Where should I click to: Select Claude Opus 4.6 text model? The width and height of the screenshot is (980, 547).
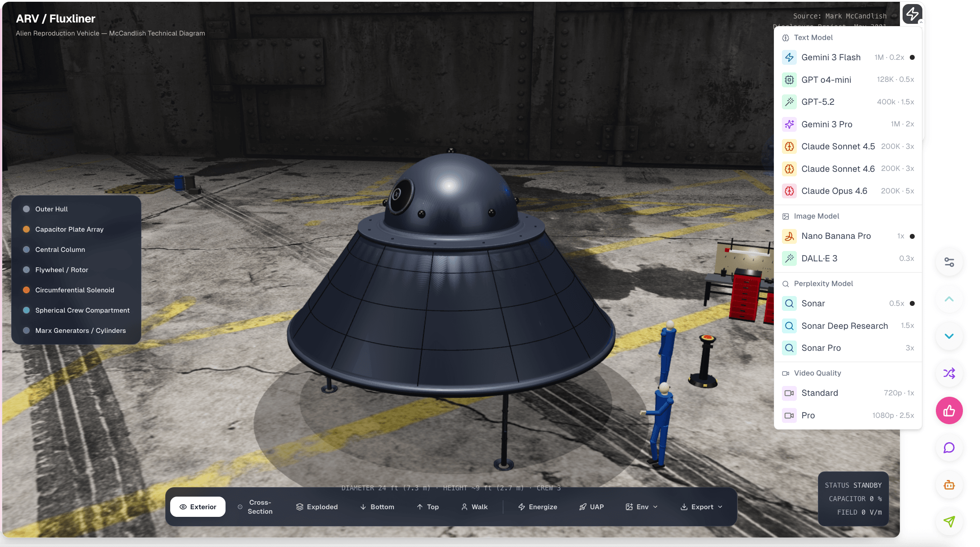(x=835, y=191)
